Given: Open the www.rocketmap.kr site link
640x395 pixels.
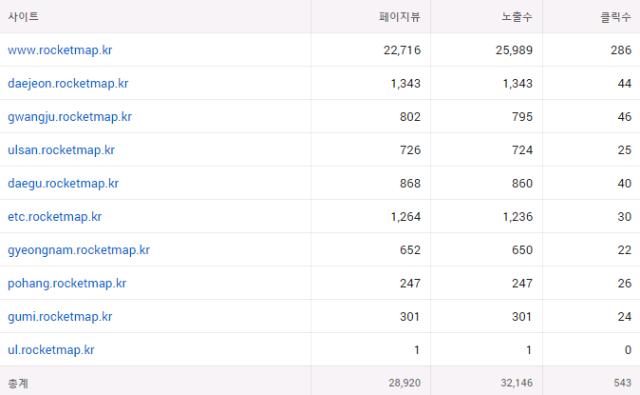Looking at the screenshot, I should tap(60, 50).
